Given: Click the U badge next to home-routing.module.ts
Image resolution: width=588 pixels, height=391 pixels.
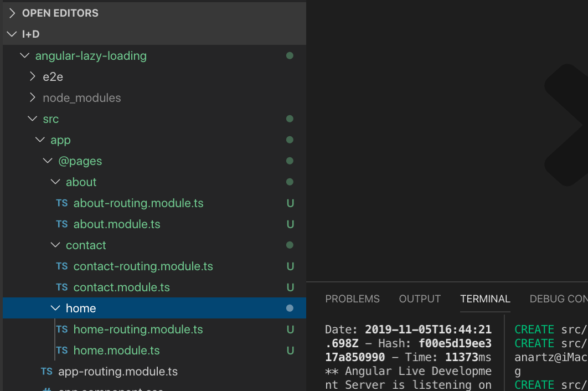Looking at the screenshot, I should 290,330.
